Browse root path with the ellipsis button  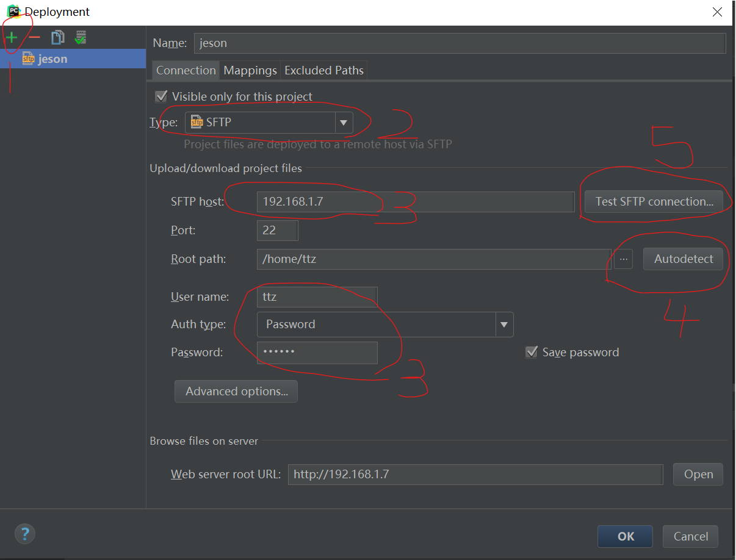point(623,259)
